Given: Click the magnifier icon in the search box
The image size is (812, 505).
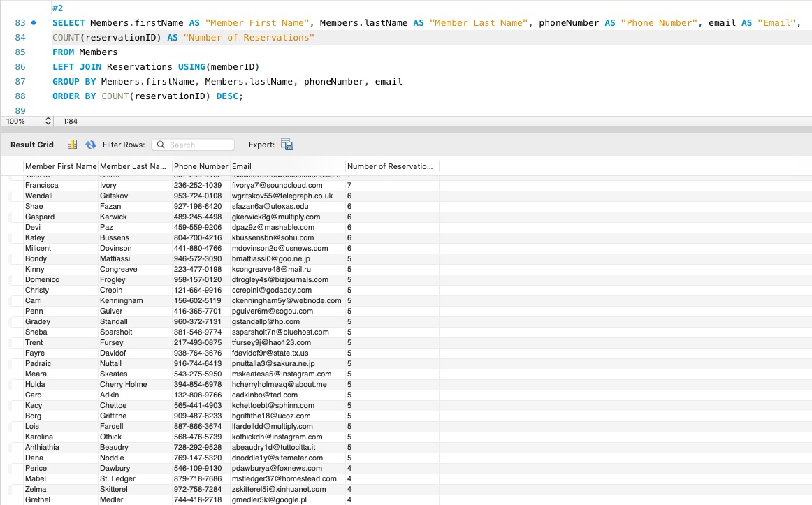Looking at the screenshot, I should pyautogui.click(x=161, y=145).
